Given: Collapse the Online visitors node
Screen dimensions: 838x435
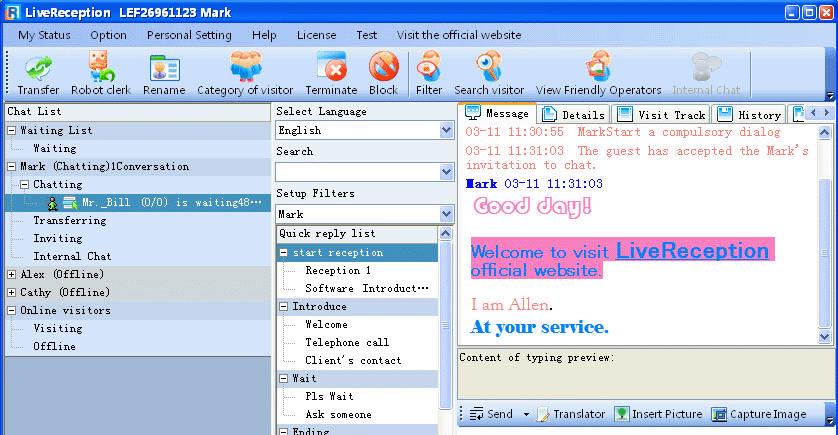Looking at the screenshot, I should click(11, 310).
